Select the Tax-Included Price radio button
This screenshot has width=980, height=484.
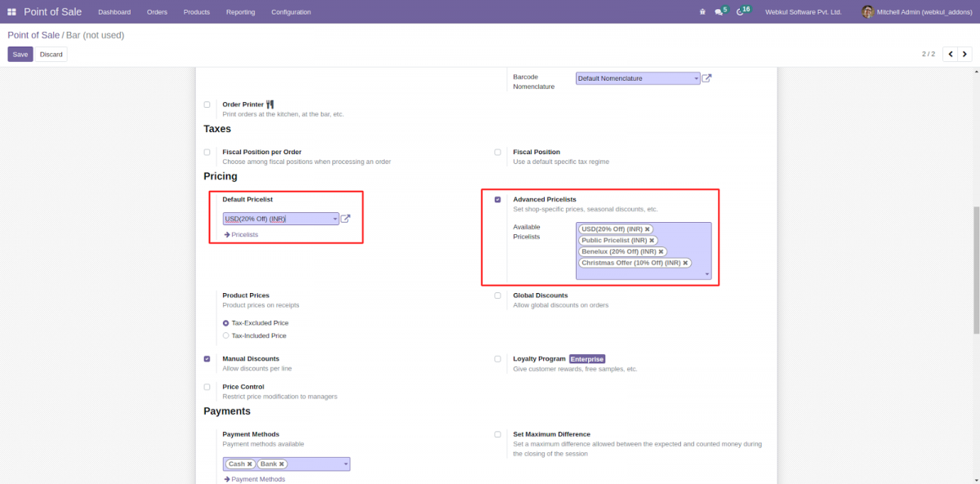tap(225, 335)
